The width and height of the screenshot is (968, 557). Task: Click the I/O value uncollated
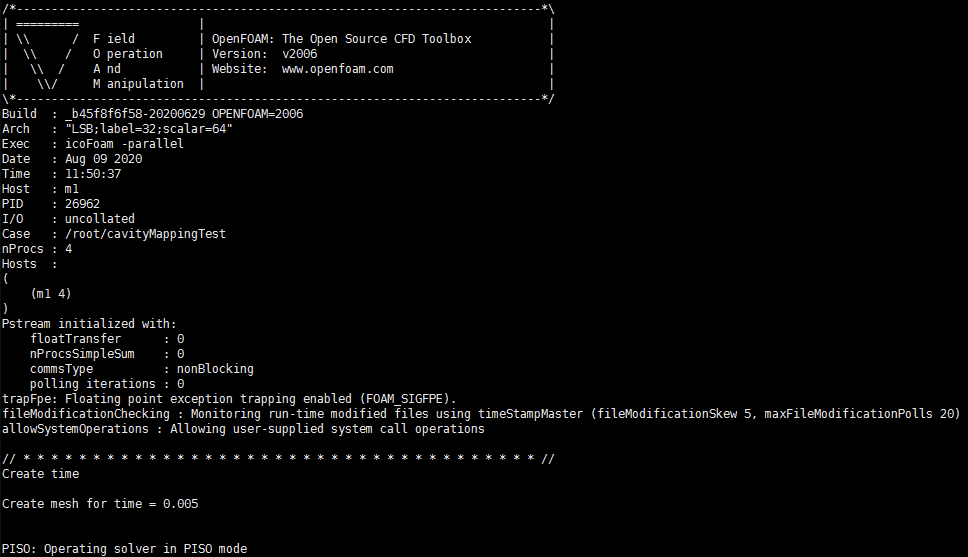pyautogui.click(x=99, y=219)
